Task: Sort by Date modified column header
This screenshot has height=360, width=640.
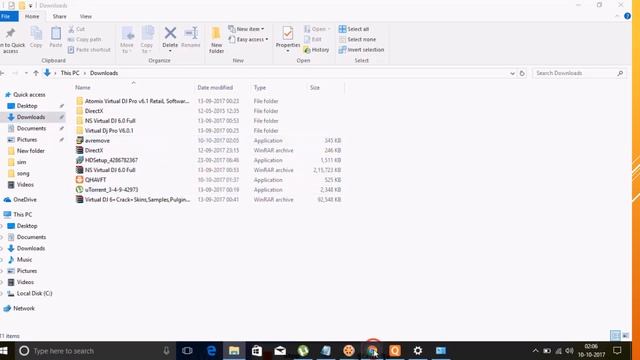Action: (x=215, y=87)
